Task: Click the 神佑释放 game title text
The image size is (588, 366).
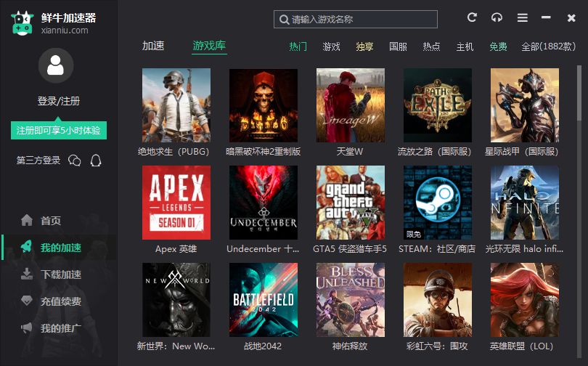Action: tap(350, 346)
